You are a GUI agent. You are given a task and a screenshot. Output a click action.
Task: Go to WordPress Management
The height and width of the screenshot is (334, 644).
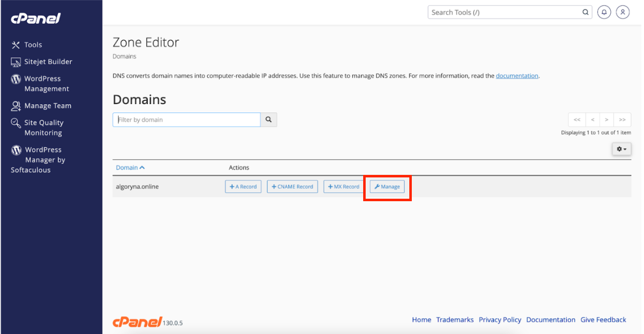(x=46, y=84)
